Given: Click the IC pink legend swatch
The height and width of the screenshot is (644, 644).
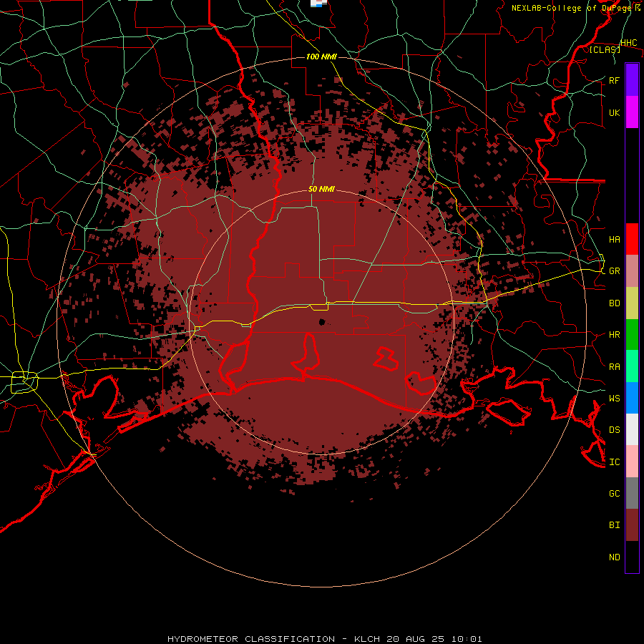Looking at the screenshot, I should click(x=632, y=462).
